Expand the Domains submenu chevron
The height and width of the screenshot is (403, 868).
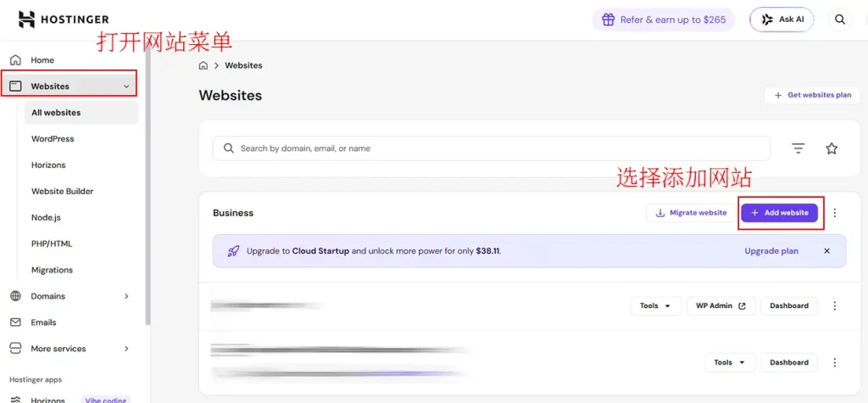[126, 296]
